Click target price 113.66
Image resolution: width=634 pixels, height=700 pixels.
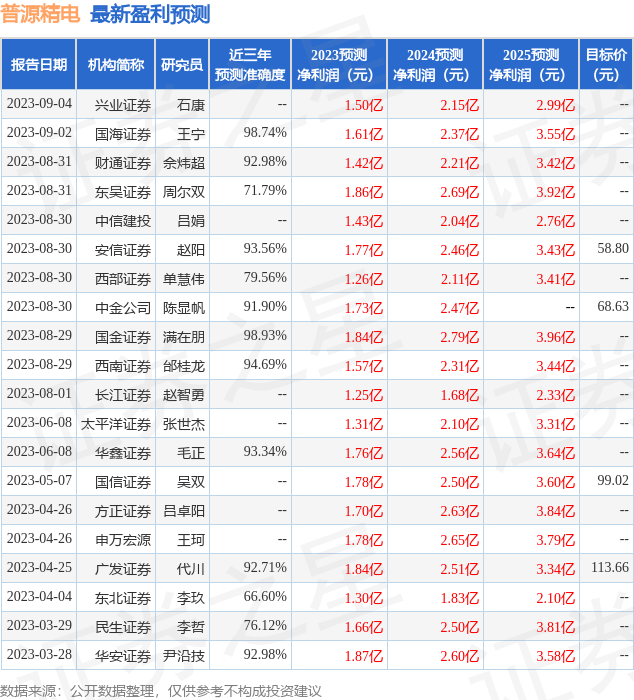click(610, 567)
